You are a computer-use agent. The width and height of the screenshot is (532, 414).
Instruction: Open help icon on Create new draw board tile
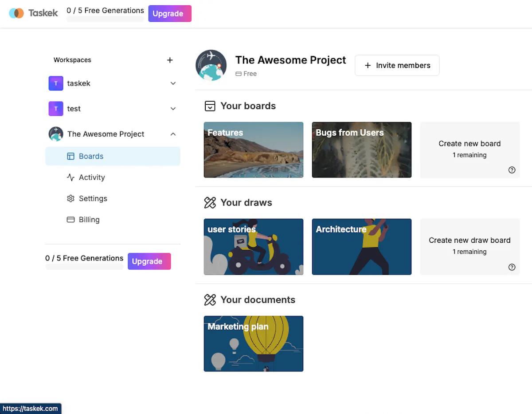(512, 267)
